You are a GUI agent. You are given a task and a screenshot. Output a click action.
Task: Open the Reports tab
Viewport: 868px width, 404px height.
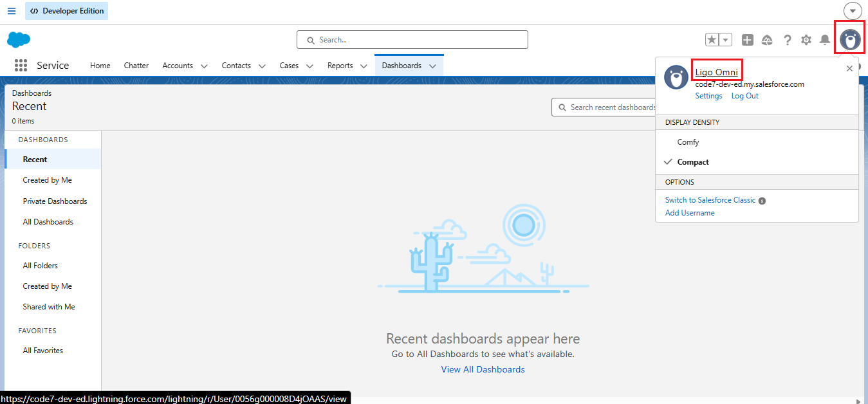coord(340,66)
